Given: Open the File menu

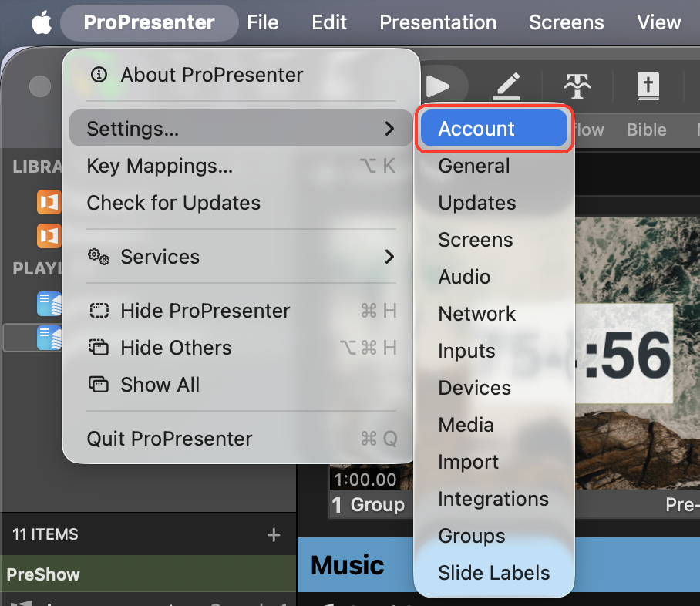Looking at the screenshot, I should point(262,22).
